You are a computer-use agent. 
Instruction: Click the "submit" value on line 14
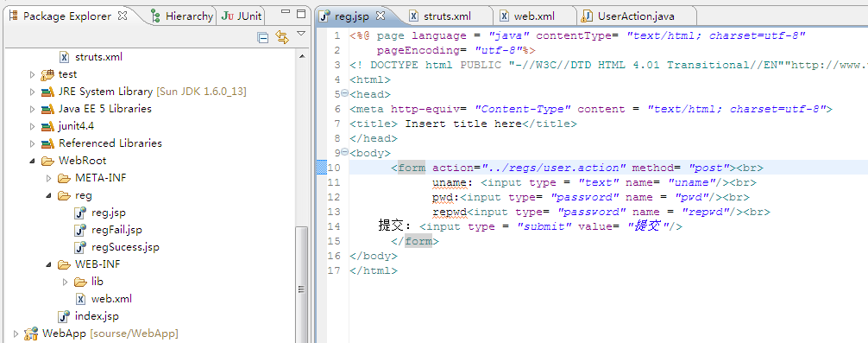[x=544, y=226]
